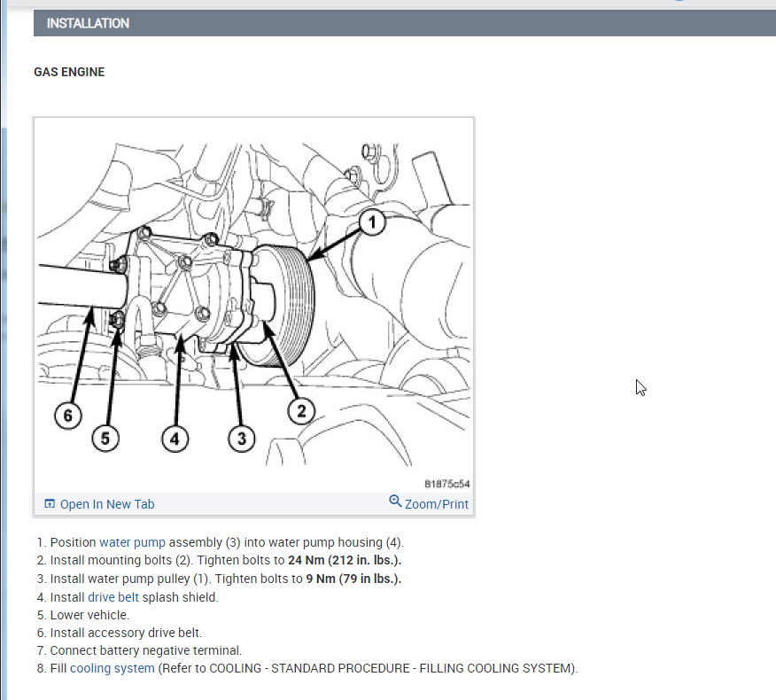This screenshot has height=700, width=776.
Task: Open the diagram in a new tab link
Action: coord(107,504)
